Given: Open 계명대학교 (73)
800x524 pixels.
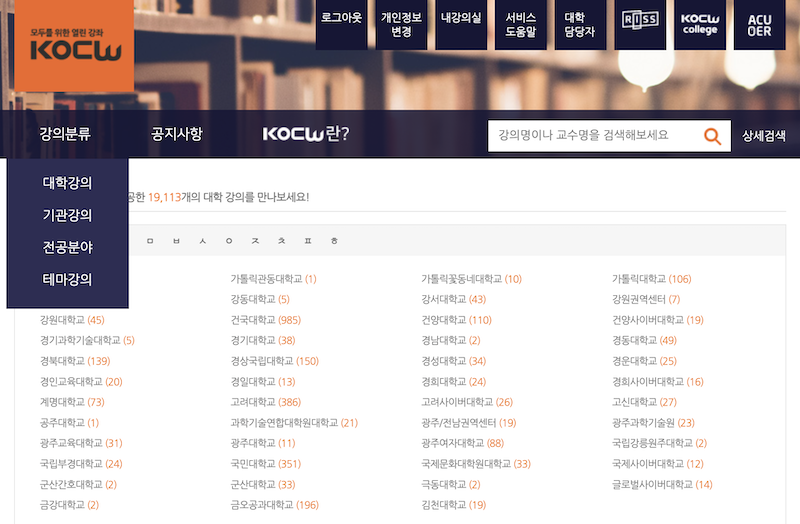Looking at the screenshot, I should 72,402.
